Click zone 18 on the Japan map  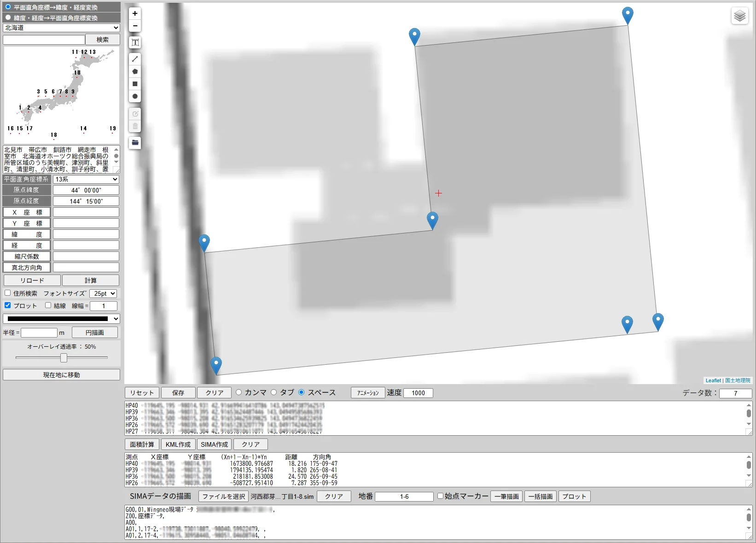point(54,135)
